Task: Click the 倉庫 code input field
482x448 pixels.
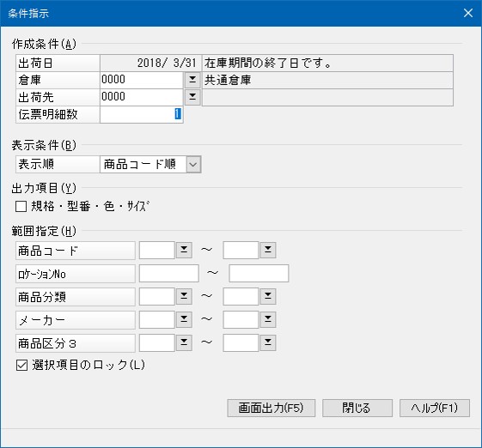Action: pyautogui.click(x=142, y=80)
